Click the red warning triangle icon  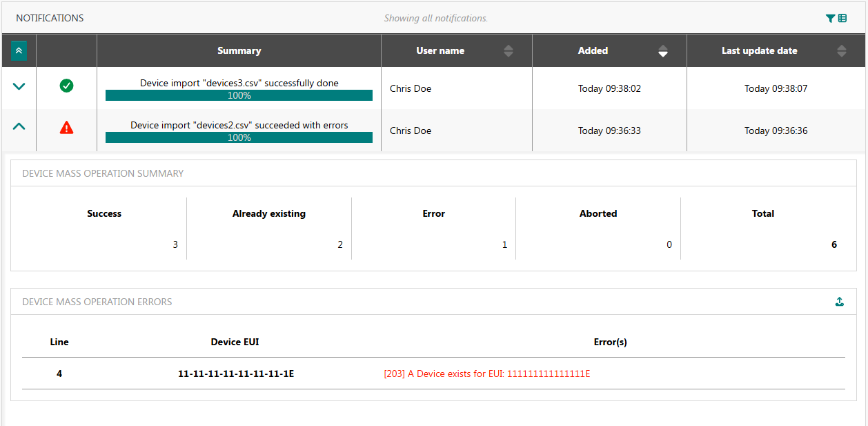point(66,127)
